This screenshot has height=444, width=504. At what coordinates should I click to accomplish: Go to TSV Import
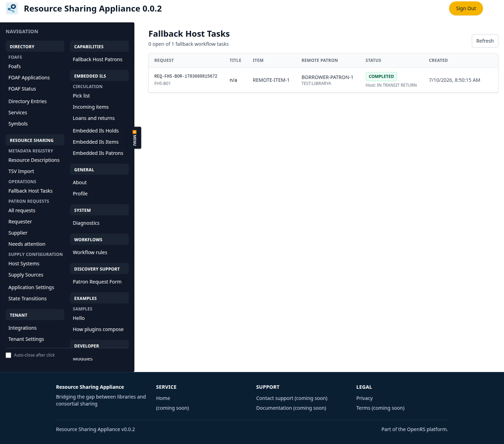coord(21,171)
